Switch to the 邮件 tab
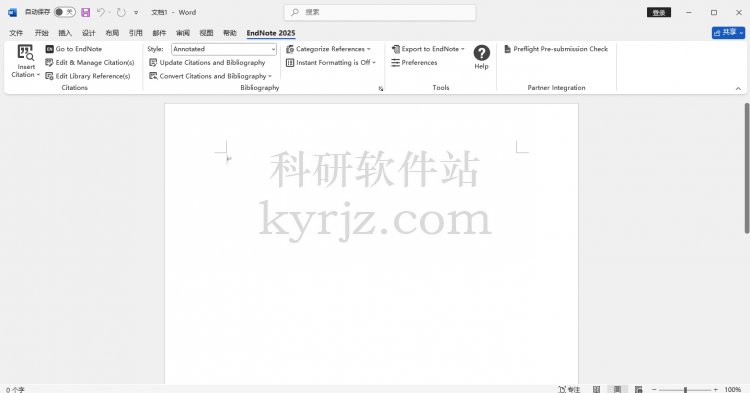This screenshot has width=750, height=393. (x=159, y=33)
